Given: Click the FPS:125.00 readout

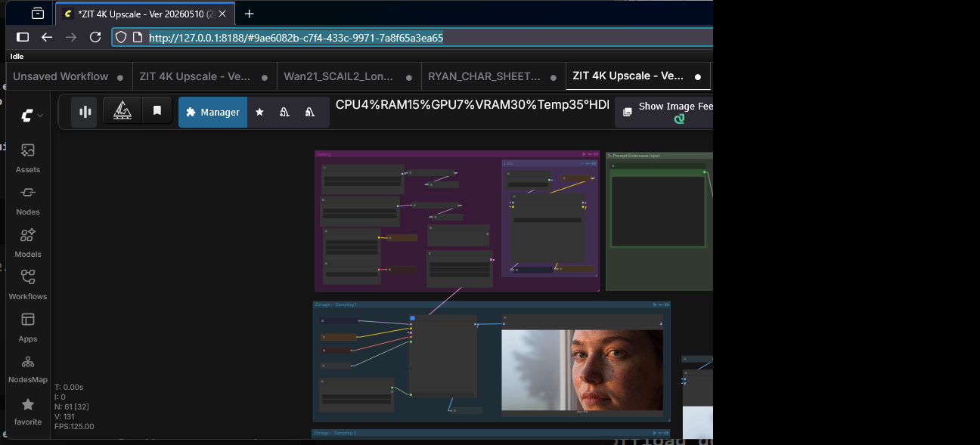Looking at the screenshot, I should (x=74, y=426).
